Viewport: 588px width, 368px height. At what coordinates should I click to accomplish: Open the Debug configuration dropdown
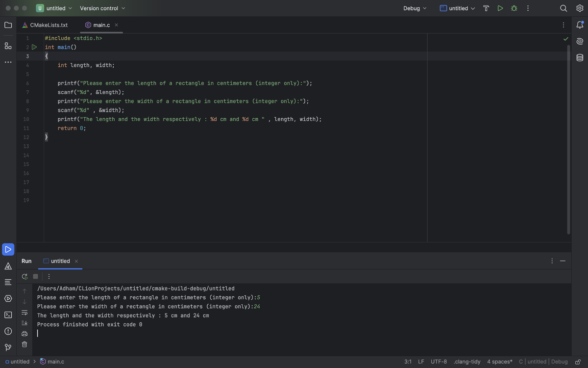click(x=415, y=8)
